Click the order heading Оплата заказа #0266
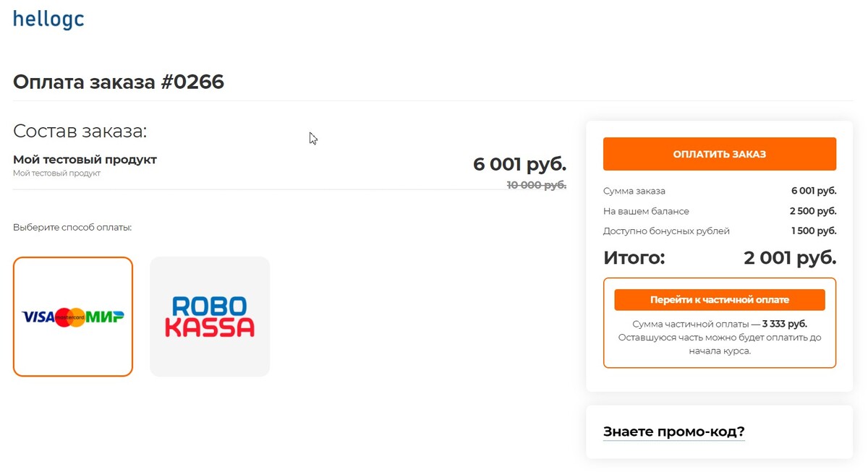Screen dimensions: 868x472 (119, 82)
